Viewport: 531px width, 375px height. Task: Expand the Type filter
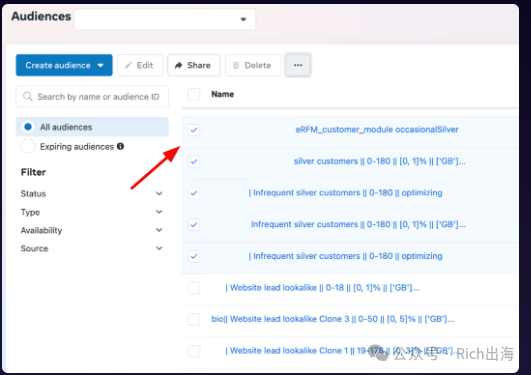point(159,212)
